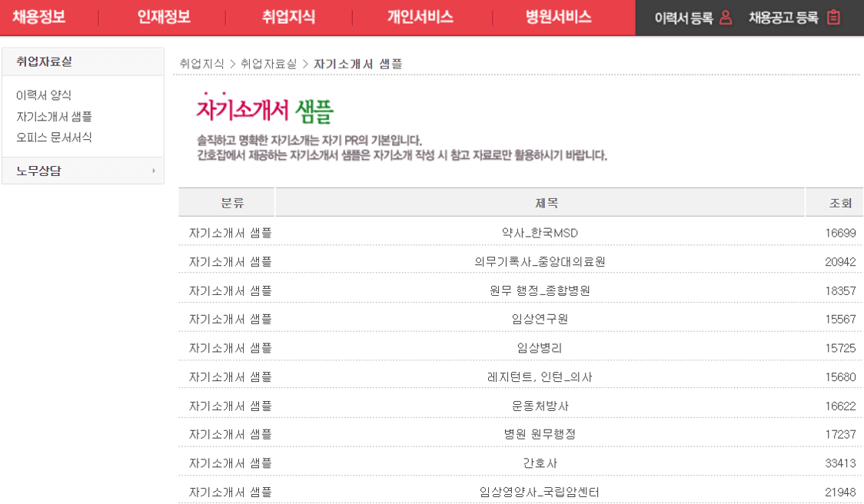
Task: Open the 의무기록사_중앙대의료원 sample
Action: pos(540,262)
